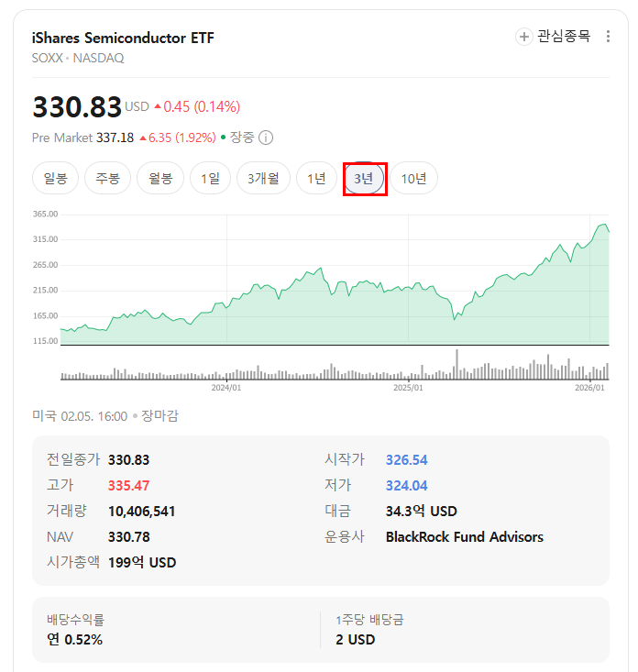Click the 115.00 y-axis price label
This screenshot has width=638, height=672.
pyautogui.click(x=46, y=341)
